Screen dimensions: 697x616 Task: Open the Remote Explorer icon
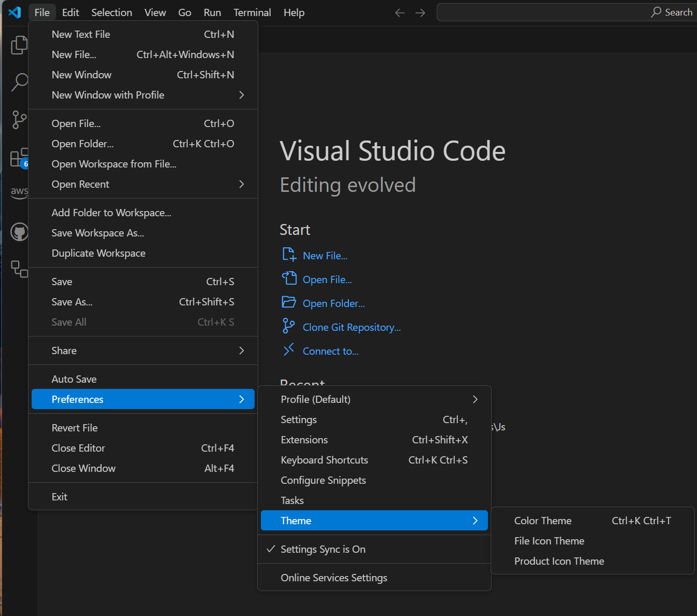tap(19, 269)
